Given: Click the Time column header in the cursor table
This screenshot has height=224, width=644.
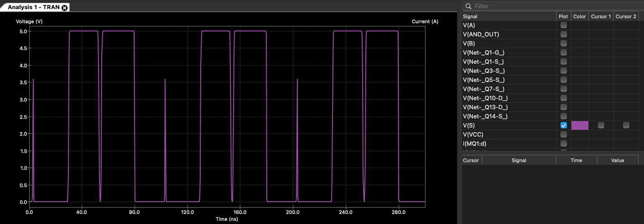Looking at the screenshot, I should click(x=576, y=160).
